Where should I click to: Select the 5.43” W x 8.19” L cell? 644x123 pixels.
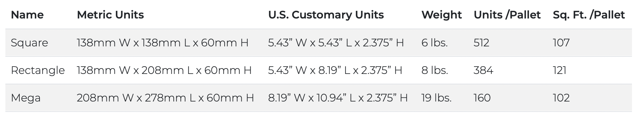[335, 70]
